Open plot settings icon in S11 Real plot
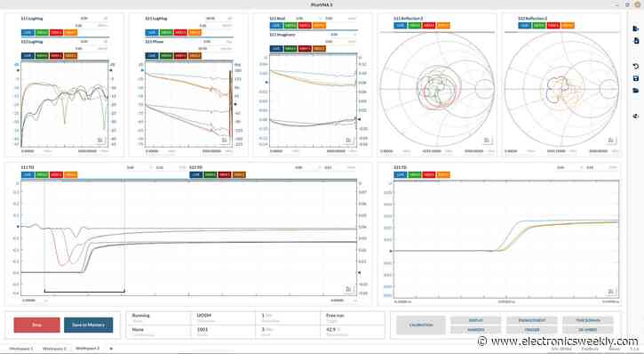 [348, 141]
